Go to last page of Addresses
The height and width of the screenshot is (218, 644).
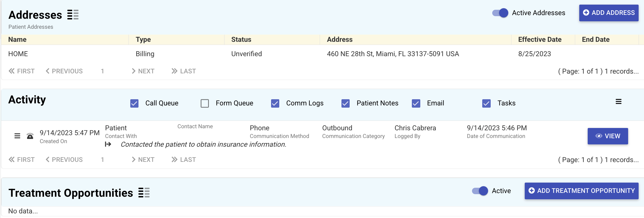click(184, 71)
